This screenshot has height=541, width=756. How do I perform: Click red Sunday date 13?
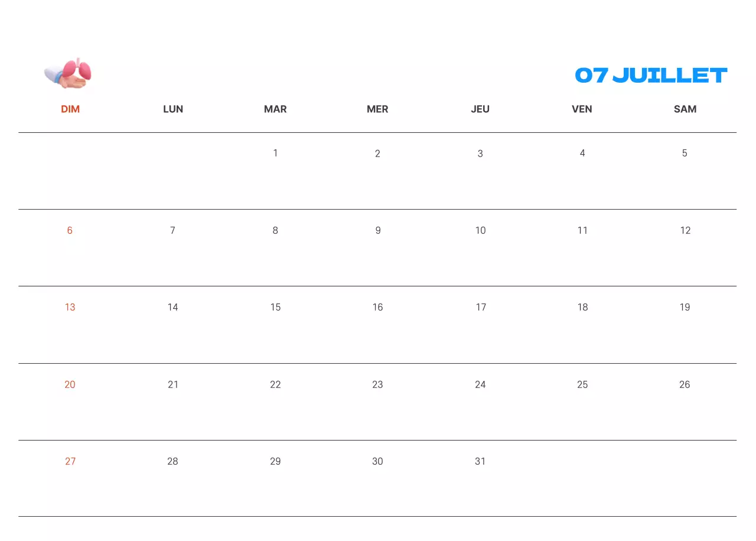click(70, 307)
